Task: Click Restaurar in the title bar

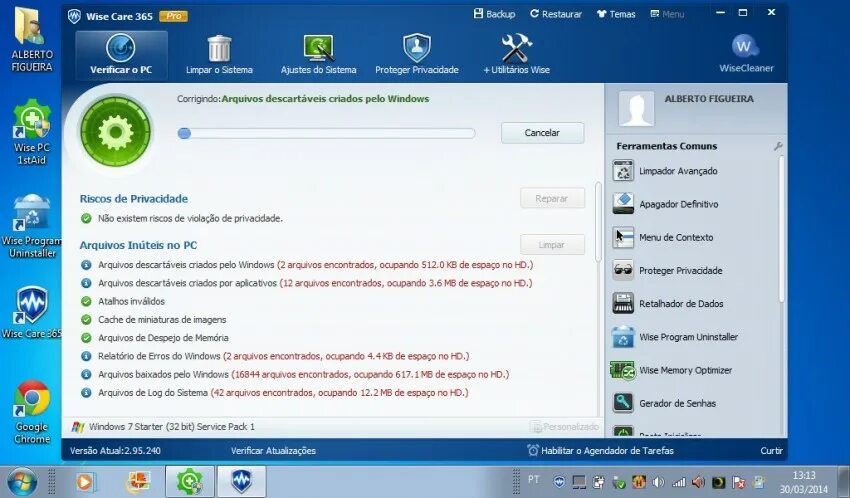Action: coord(556,14)
